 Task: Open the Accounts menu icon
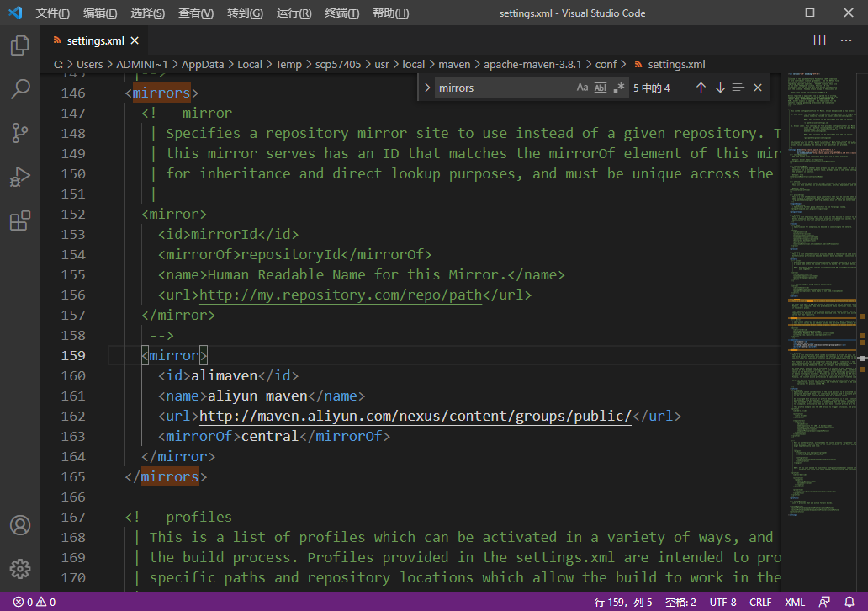[x=20, y=525]
